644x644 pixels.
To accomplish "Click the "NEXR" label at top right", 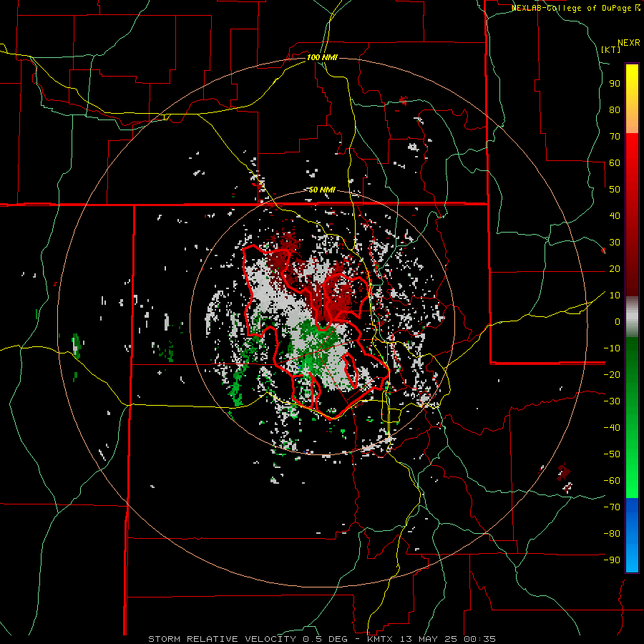I will click(x=629, y=43).
